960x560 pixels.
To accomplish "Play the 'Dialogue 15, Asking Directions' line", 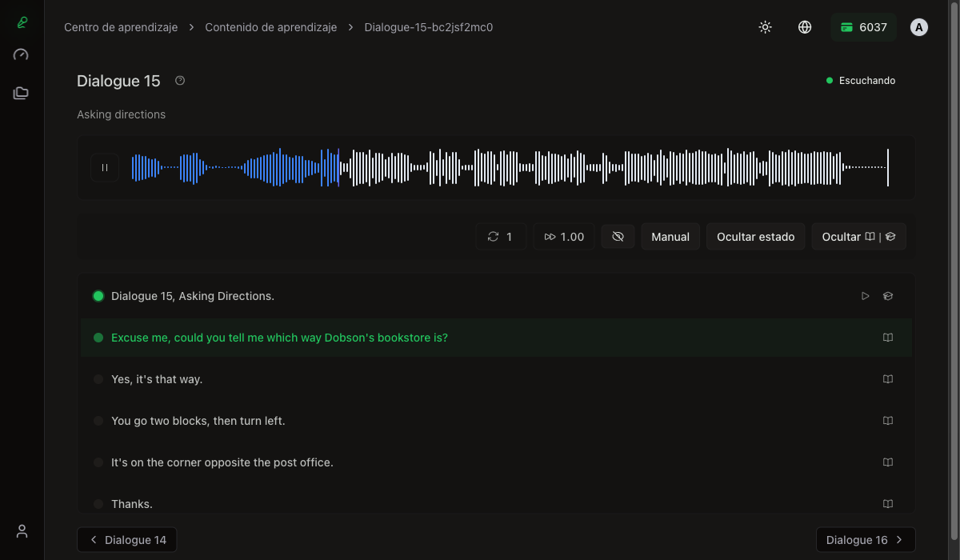I will click(865, 296).
